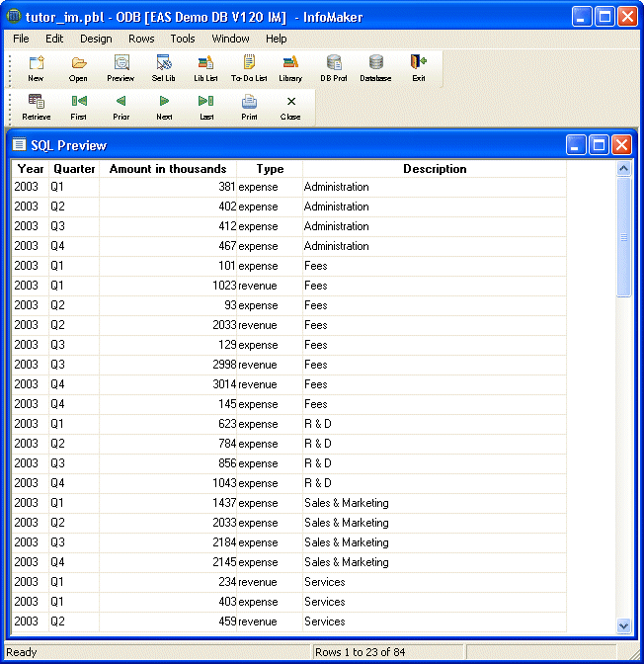The image size is (644, 664).
Task: Open the File menu
Action: tap(21, 39)
